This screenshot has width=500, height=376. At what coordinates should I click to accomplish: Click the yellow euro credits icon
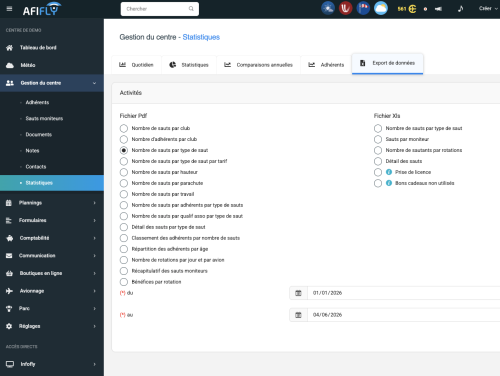click(x=412, y=9)
